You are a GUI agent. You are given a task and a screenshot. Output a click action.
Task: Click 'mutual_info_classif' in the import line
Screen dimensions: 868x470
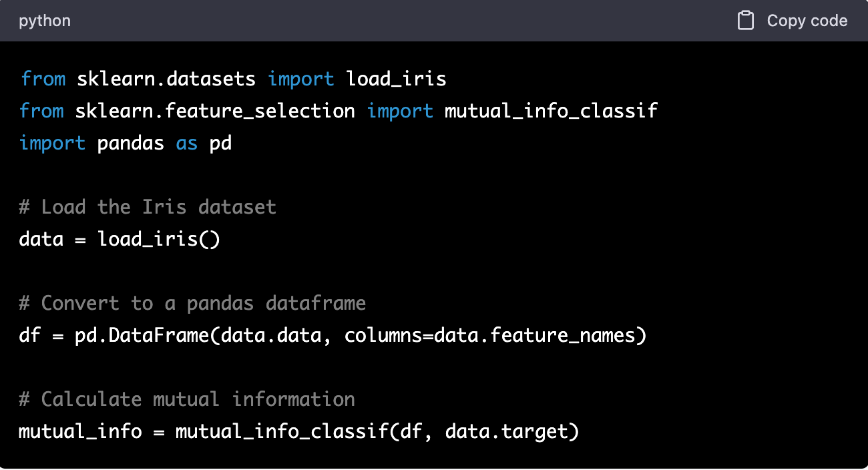pyautogui.click(x=552, y=111)
